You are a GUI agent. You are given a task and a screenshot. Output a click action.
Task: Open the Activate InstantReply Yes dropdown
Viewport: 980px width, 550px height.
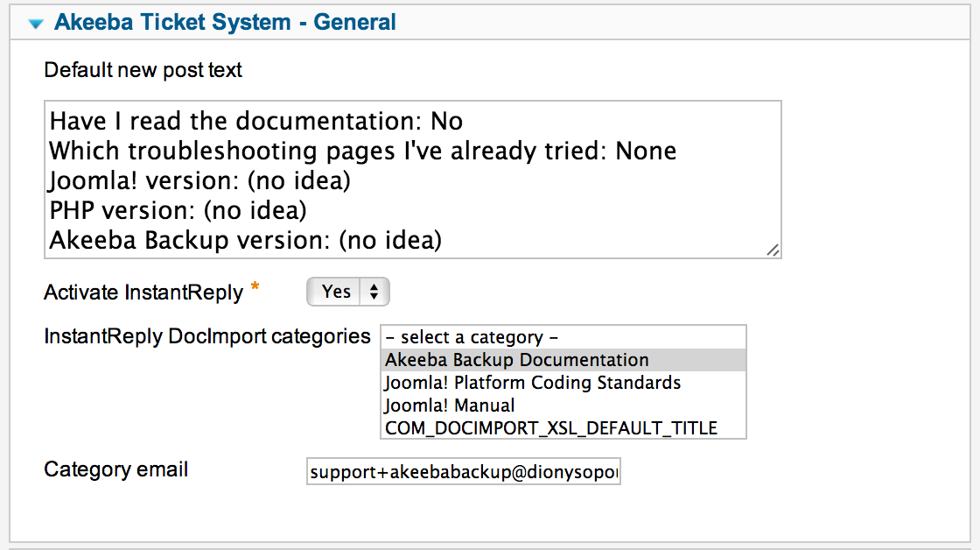click(348, 292)
